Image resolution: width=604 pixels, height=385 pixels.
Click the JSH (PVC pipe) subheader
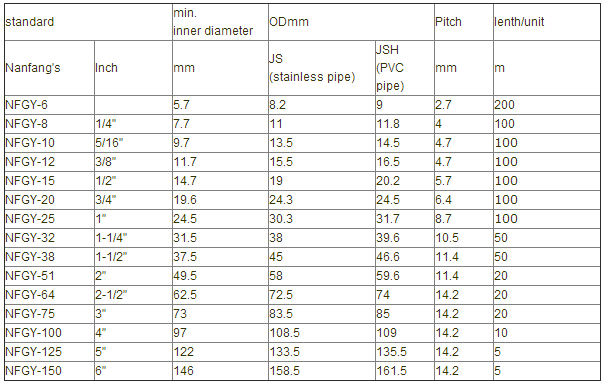coord(405,68)
